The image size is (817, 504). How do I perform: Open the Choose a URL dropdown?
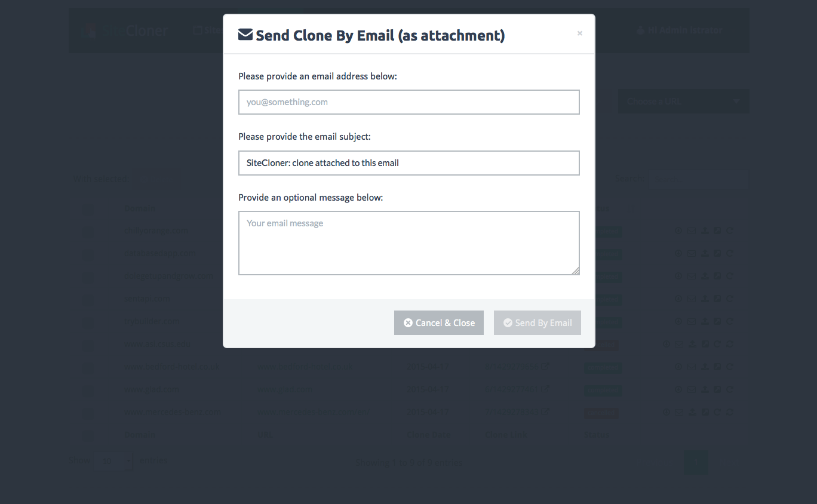tap(683, 102)
